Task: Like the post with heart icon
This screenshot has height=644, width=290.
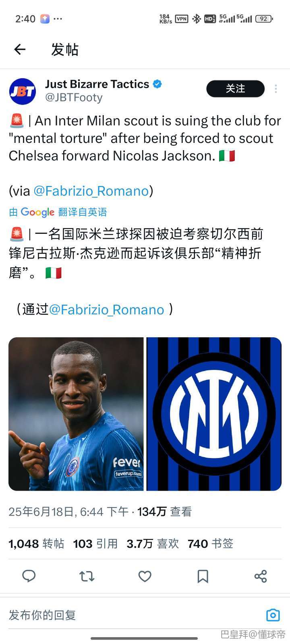Action: (x=145, y=576)
